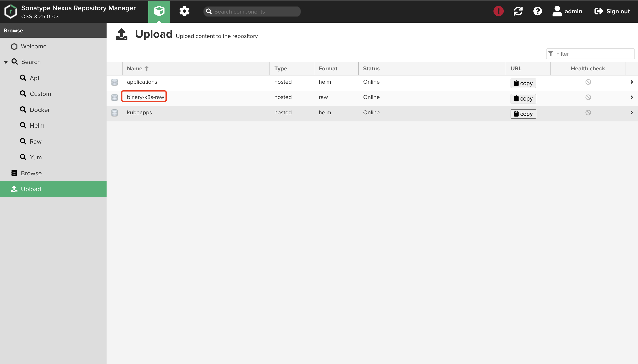This screenshot has width=638, height=364.
Task: Click the Health check column header
Action: coord(588,69)
